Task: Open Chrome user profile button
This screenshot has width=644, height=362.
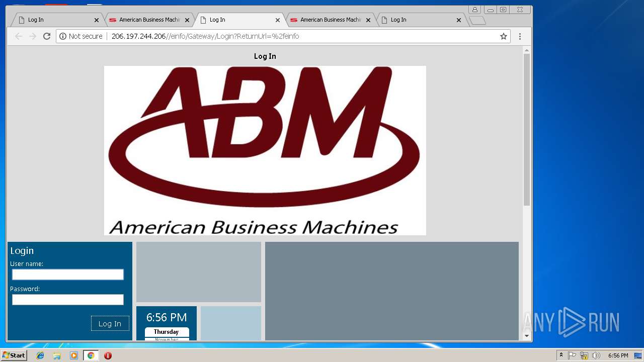Action: click(x=474, y=10)
